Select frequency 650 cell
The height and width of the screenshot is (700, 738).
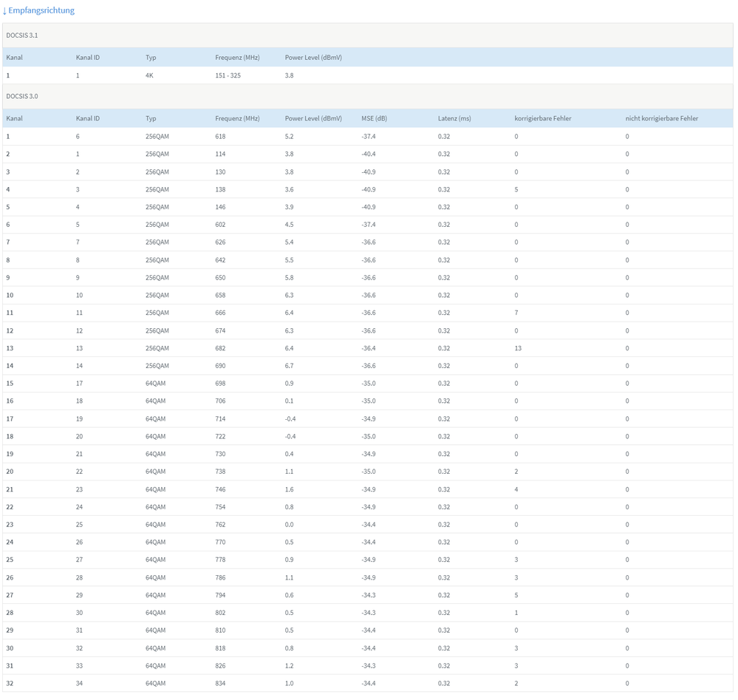click(x=220, y=277)
